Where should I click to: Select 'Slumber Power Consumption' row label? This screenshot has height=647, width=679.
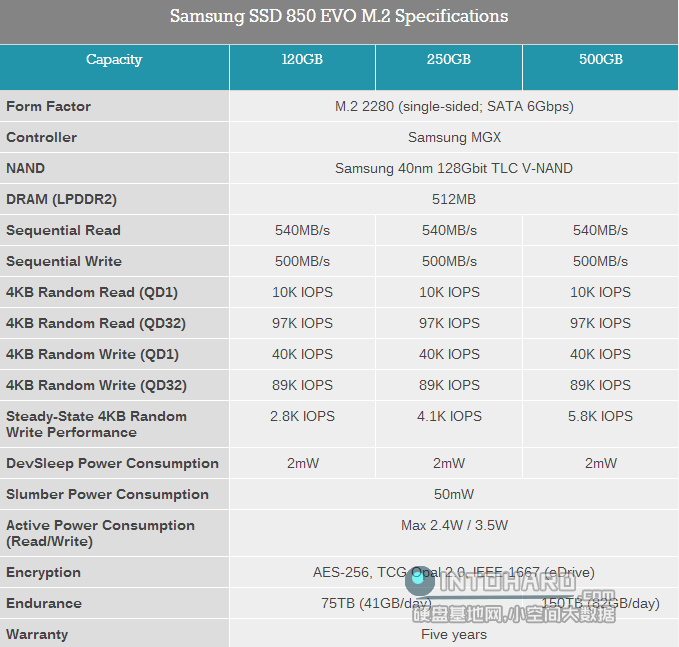click(x=107, y=495)
